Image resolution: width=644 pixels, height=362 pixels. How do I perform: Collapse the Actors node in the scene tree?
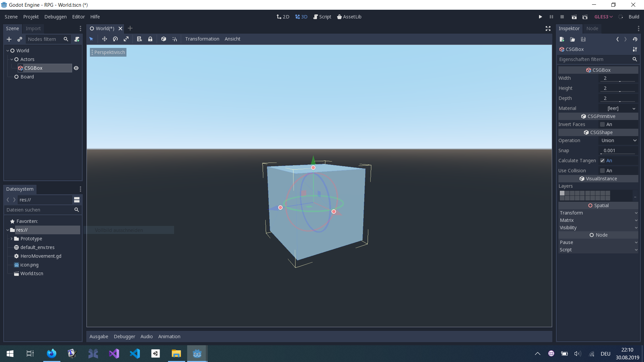12,59
